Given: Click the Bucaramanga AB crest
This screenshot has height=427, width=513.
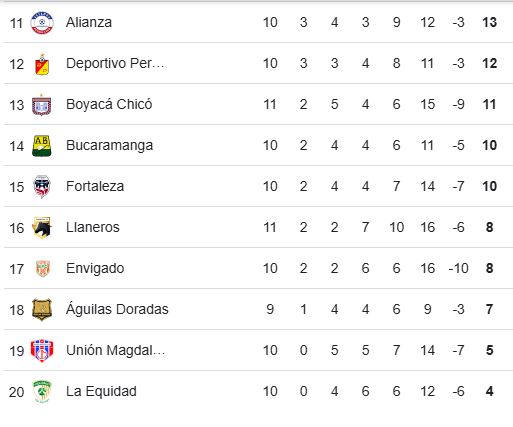Looking at the screenshot, I should pos(42,146).
